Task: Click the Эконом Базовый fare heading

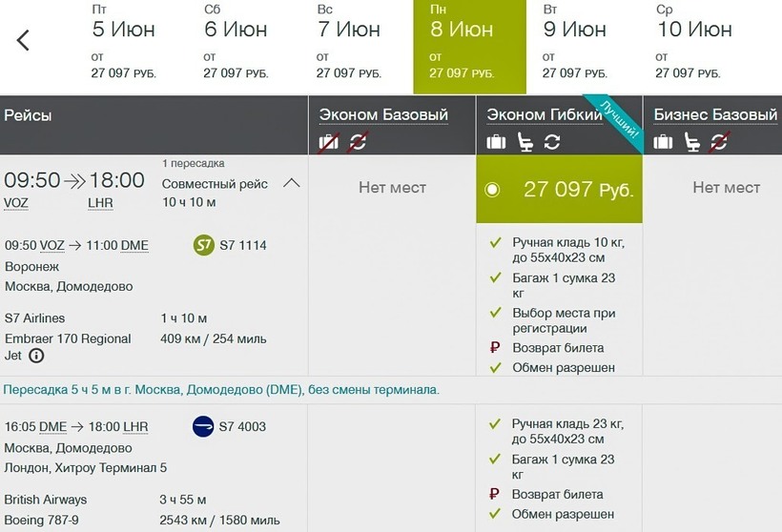Action: (383, 115)
